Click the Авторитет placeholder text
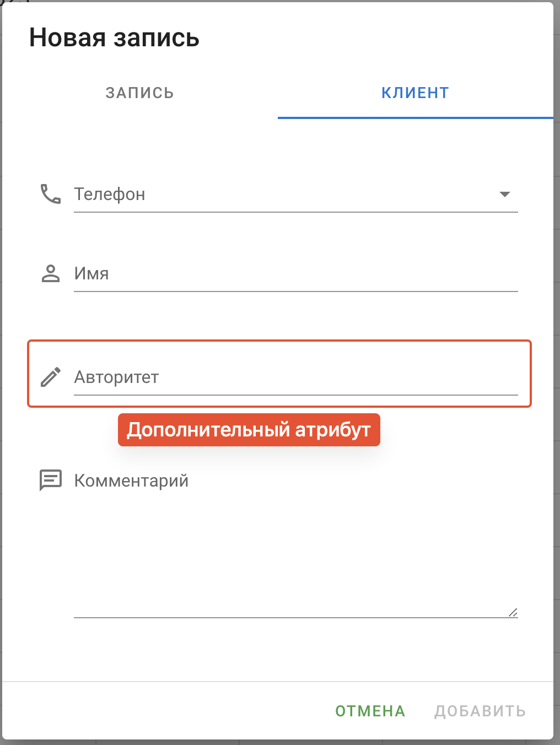Screen dimensions: 560x745 (116, 377)
